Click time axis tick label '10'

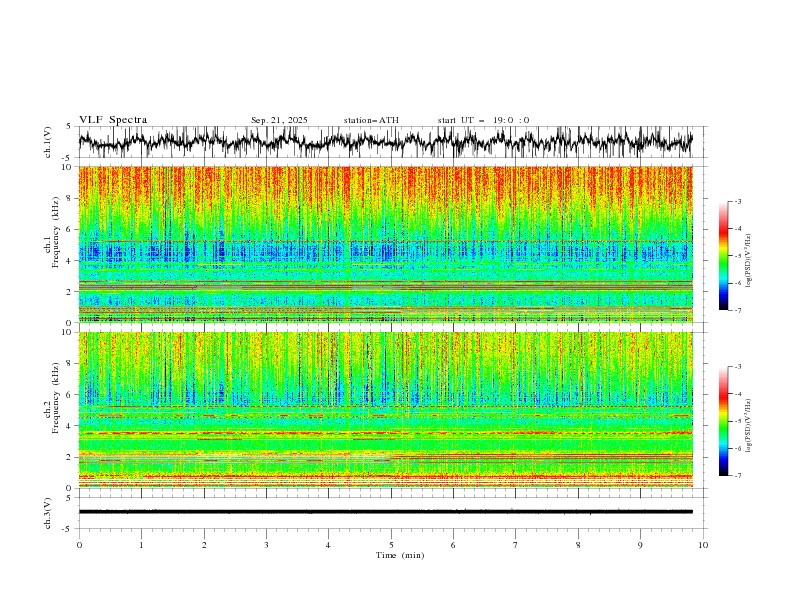pos(703,545)
